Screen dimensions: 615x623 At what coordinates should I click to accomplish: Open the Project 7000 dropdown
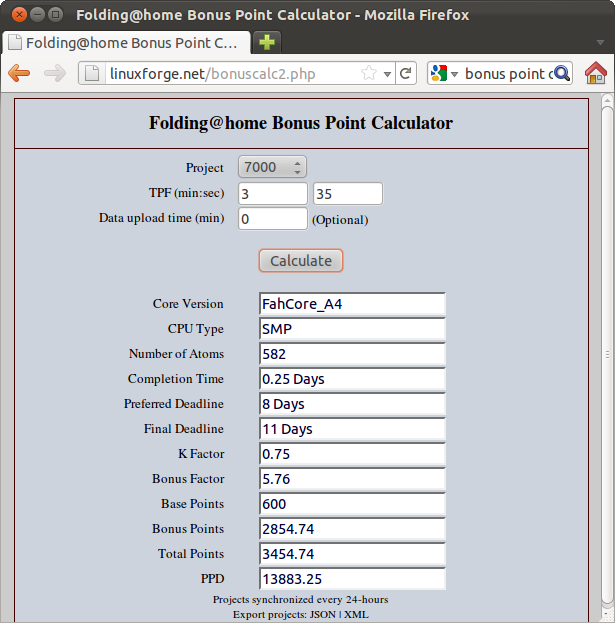click(272, 167)
